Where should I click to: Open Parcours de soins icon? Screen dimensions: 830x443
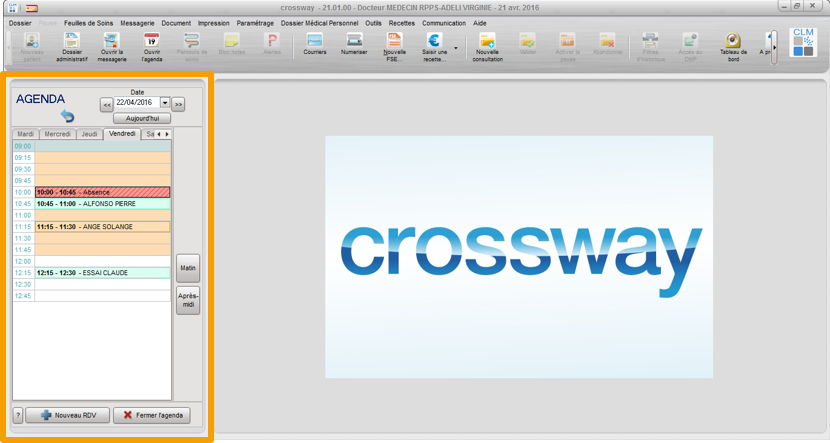pos(192,47)
